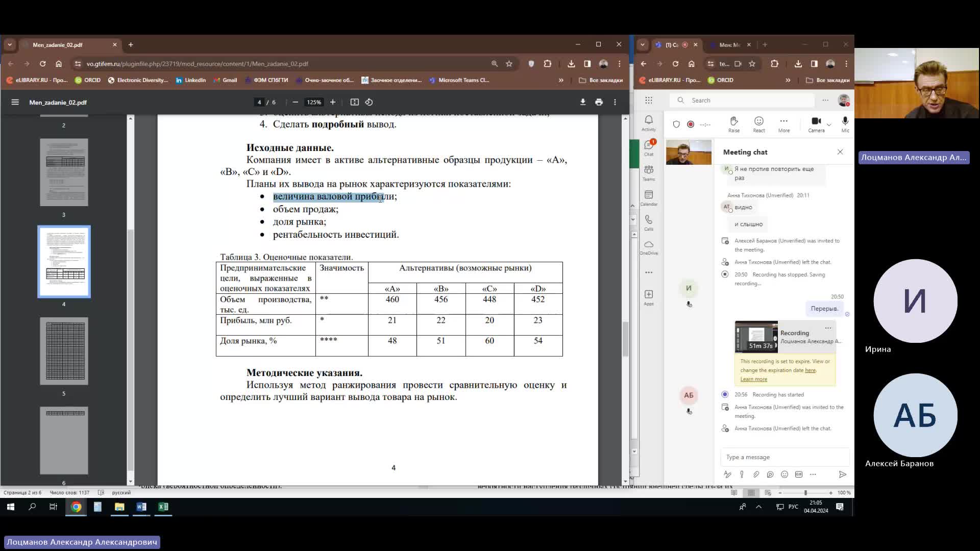Open More meeting options
The width and height of the screenshot is (980, 551).
click(784, 124)
